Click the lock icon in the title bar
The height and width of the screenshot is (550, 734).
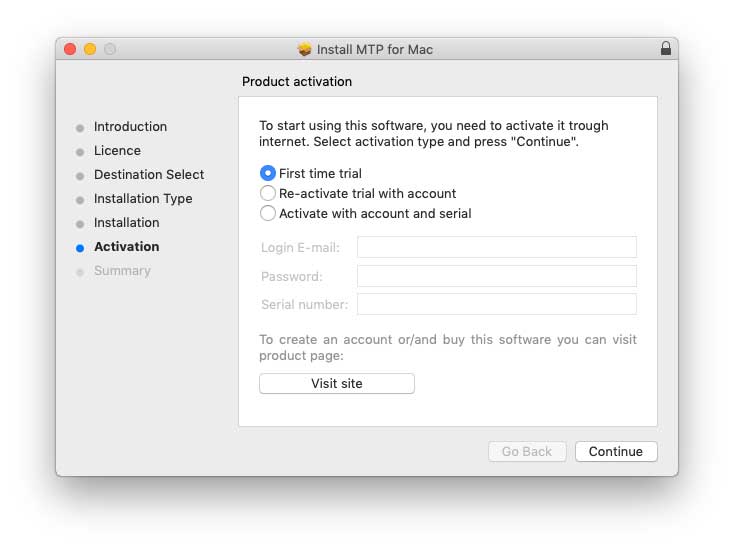tap(666, 48)
